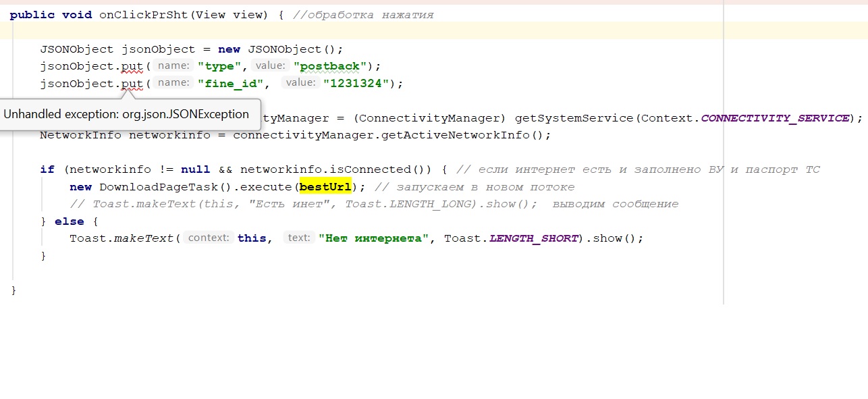Click the getSystemService method call
The height and width of the screenshot is (399, 868).
(574, 118)
